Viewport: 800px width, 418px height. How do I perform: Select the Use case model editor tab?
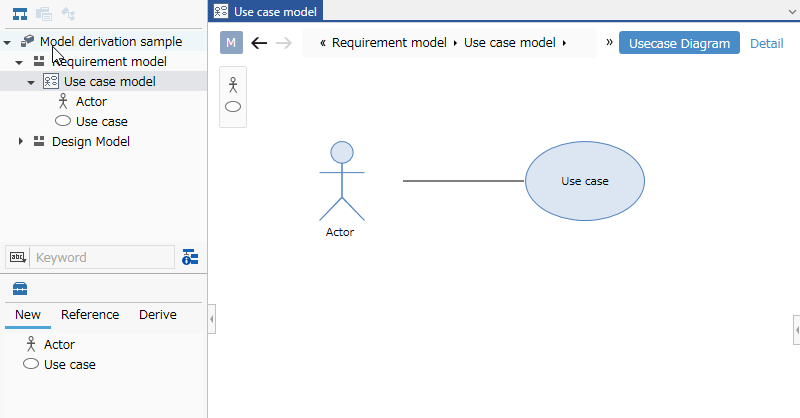click(x=265, y=11)
